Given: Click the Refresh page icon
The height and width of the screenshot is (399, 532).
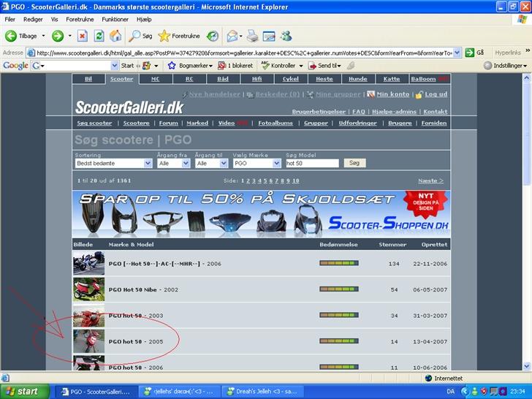Looking at the screenshot, I should pyautogui.click(x=99, y=36).
